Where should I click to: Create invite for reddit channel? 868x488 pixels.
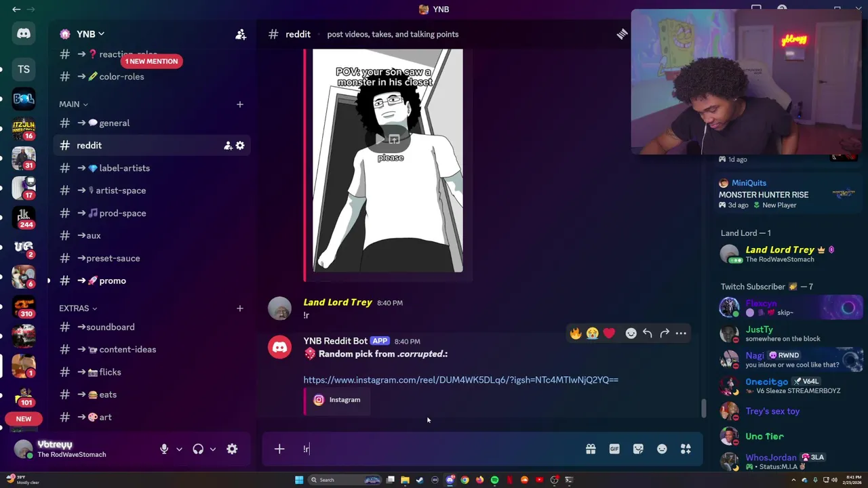point(229,145)
